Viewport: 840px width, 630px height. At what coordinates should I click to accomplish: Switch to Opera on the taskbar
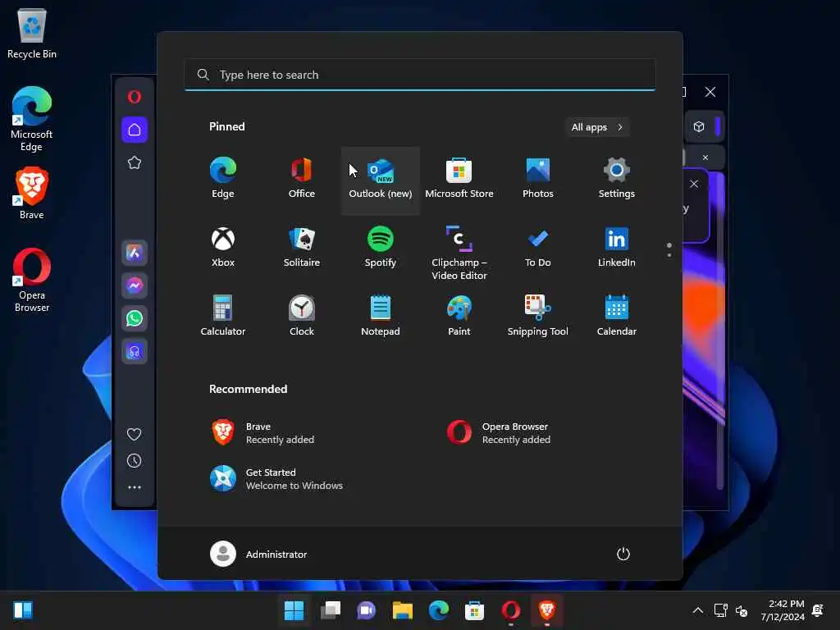coord(510,610)
